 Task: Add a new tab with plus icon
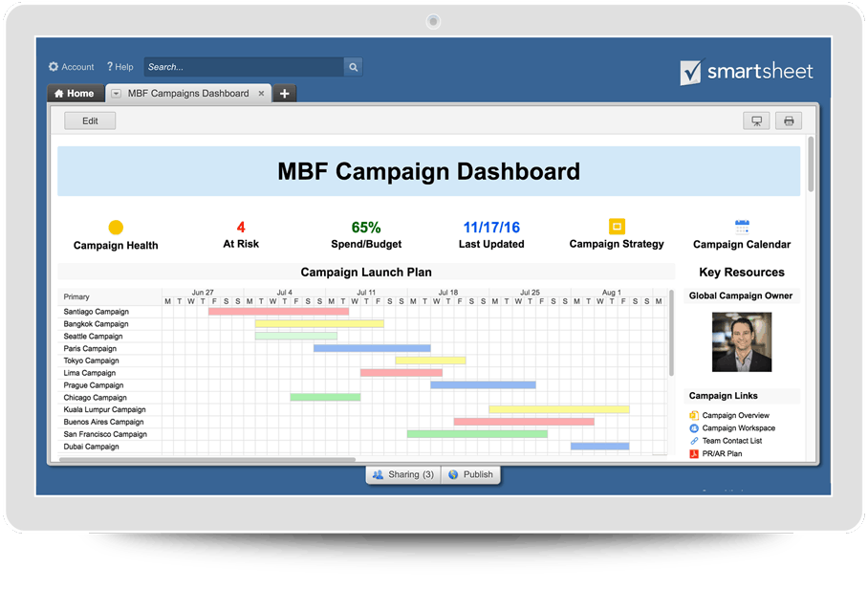point(285,94)
